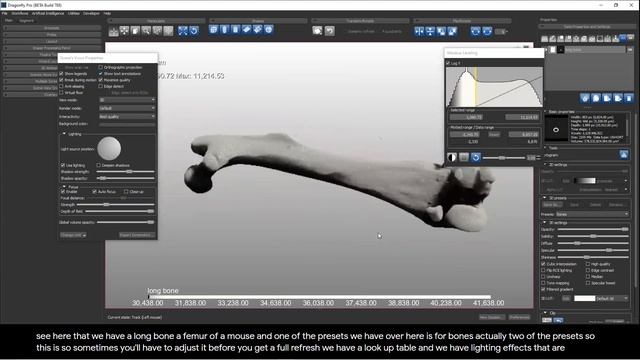
Task: Open the File menu
Action: point(4,13)
